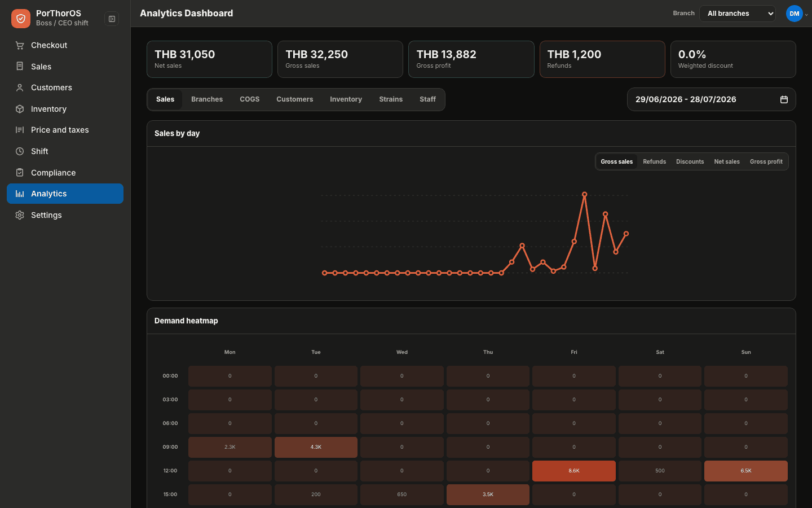
Task: Click the Checkout cart icon
Action: click(x=20, y=45)
